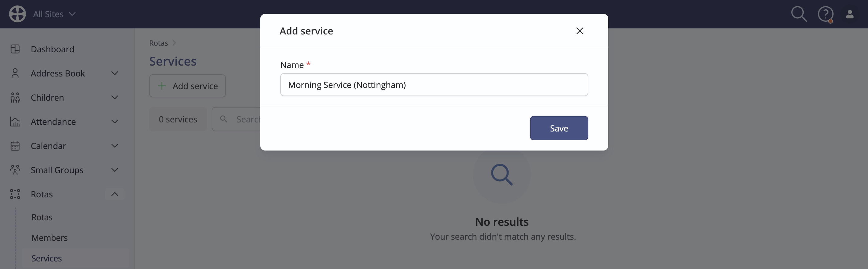The image size is (868, 269).
Task: Open the user profile icon
Action: click(x=850, y=14)
